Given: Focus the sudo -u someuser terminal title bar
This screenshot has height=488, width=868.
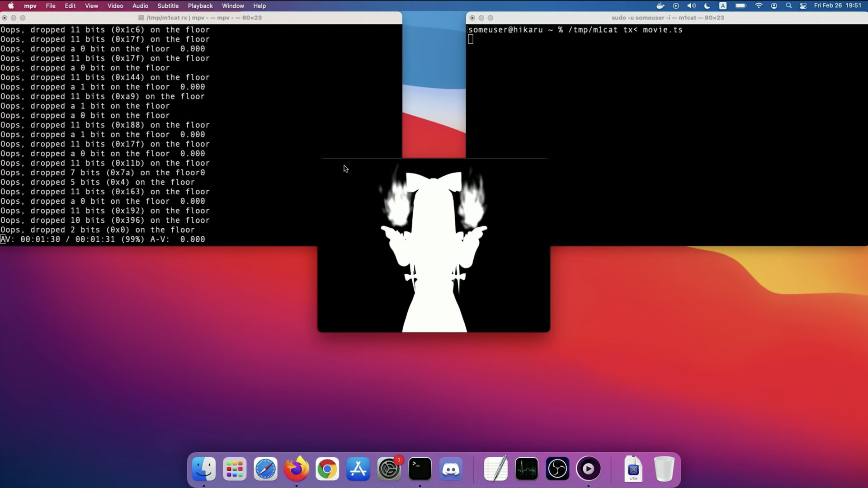Looking at the screenshot, I should coord(667,18).
